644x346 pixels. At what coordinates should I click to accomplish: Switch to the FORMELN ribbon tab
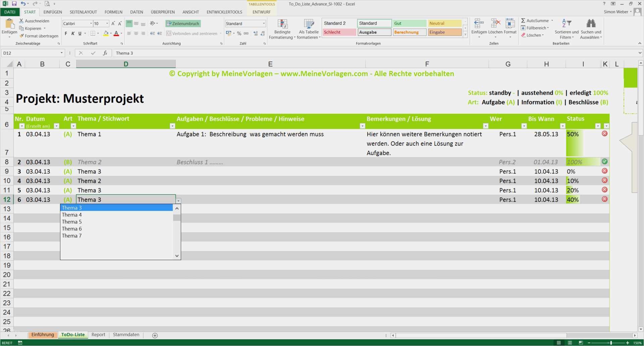click(113, 12)
